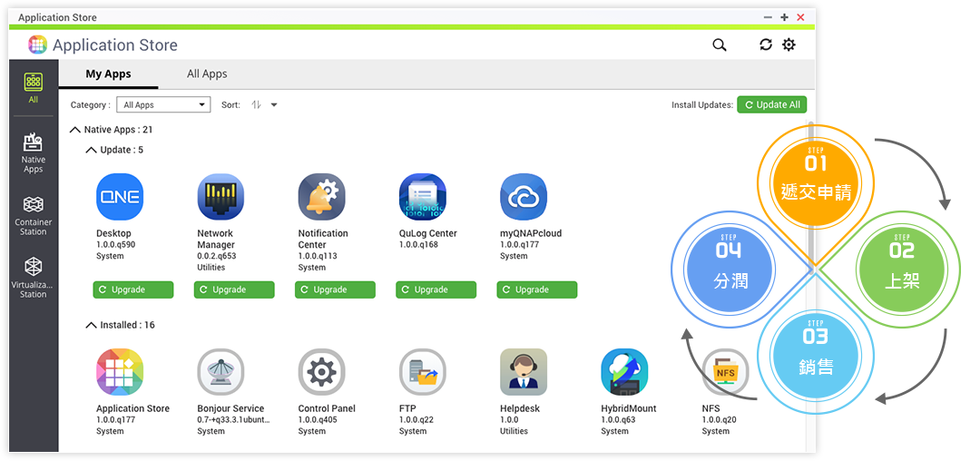Collapse the Installed : 16 group
The height and width of the screenshot is (461, 980).
pos(91,325)
